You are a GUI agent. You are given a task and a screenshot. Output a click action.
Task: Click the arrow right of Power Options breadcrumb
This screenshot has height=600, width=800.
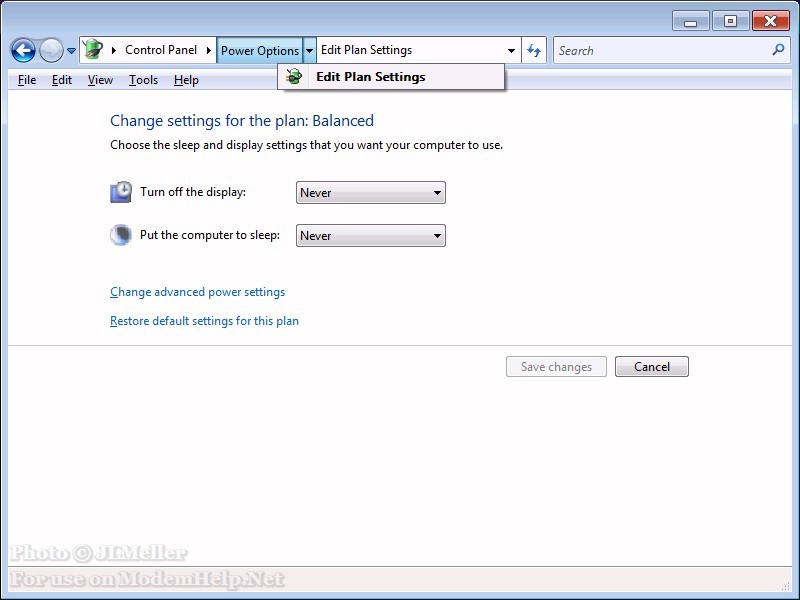[310, 51]
